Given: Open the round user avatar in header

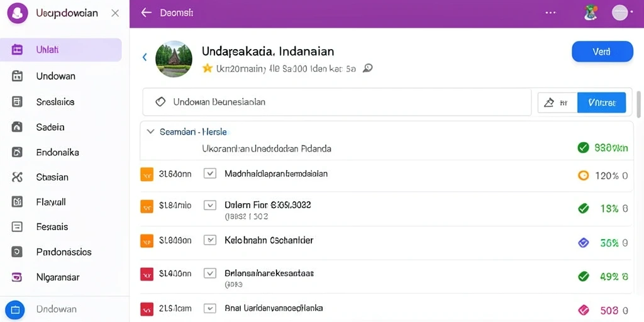Looking at the screenshot, I should (x=620, y=13).
